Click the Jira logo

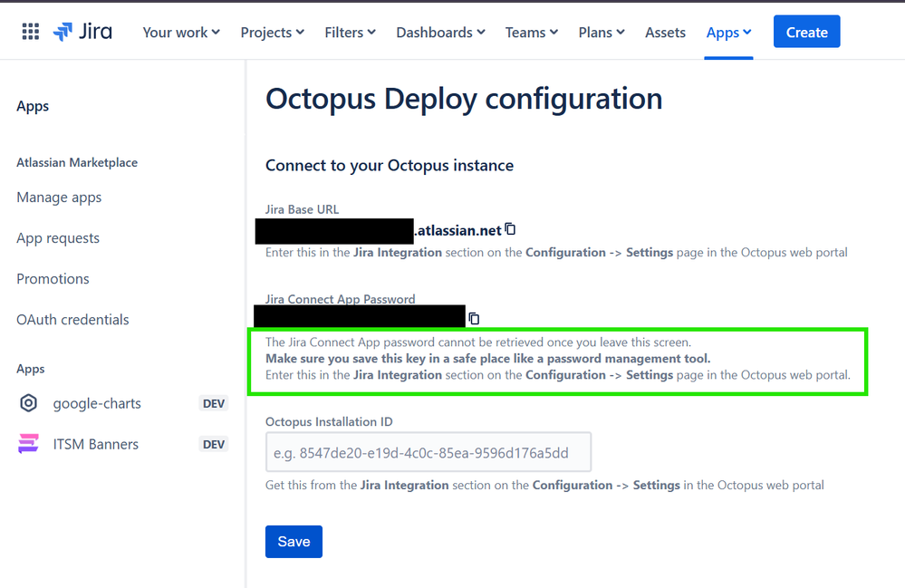[82, 32]
